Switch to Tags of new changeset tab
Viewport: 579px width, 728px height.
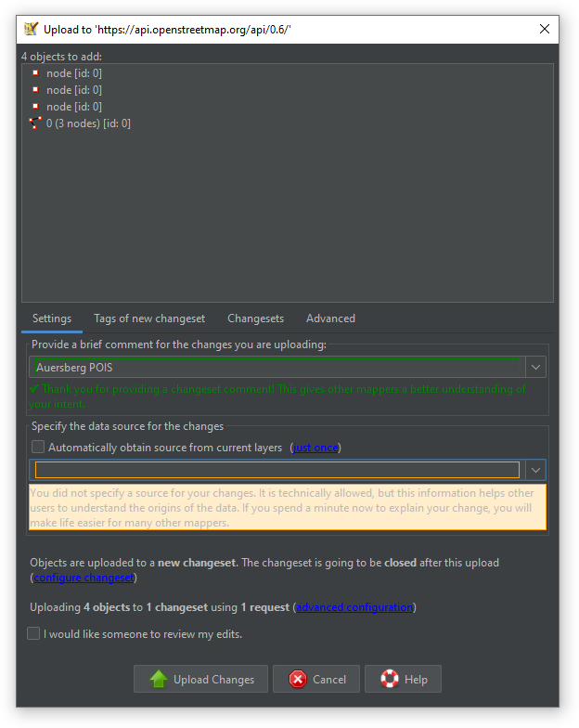coord(149,318)
